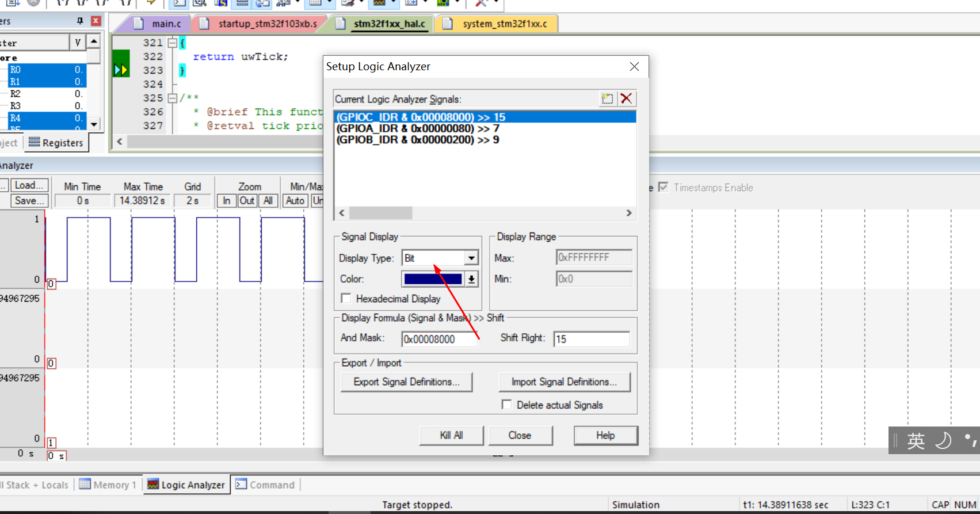The image size is (980, 514).
Task: Click the signal list horizontal scrollbar thumb
Action: click(x=380, y=213)
